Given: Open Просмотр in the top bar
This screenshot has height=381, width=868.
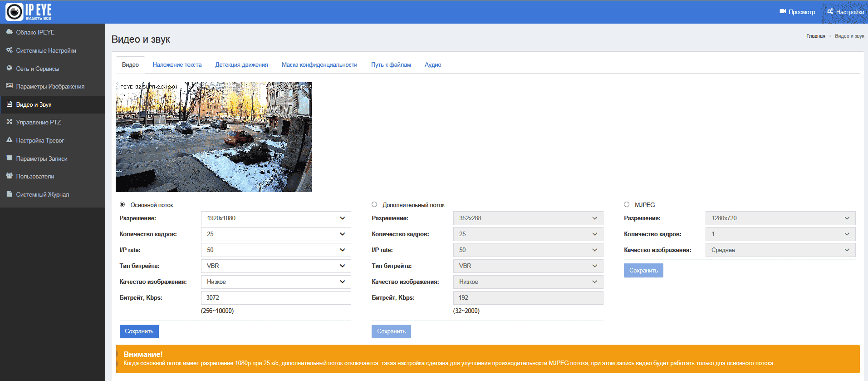Looking at the screenshot, I should coord(797,12).
